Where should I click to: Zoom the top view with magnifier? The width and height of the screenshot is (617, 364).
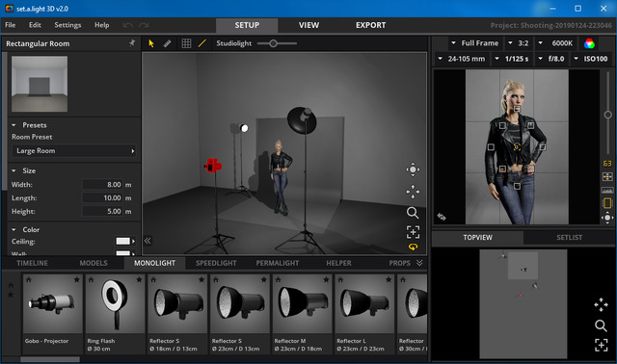coord(601,325)
